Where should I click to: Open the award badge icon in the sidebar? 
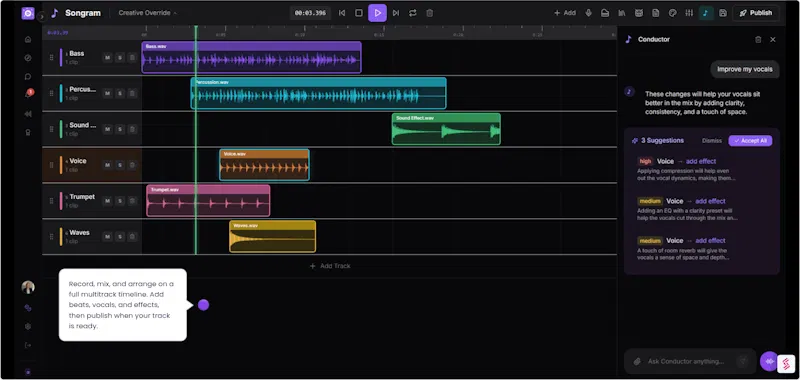(x=28, y=132)
